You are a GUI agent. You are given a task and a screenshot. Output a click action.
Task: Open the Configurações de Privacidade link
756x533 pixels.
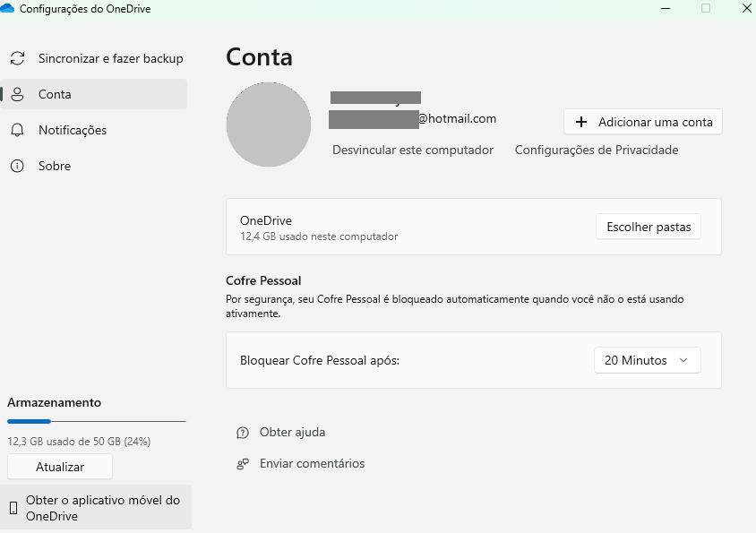click(597, 150)
